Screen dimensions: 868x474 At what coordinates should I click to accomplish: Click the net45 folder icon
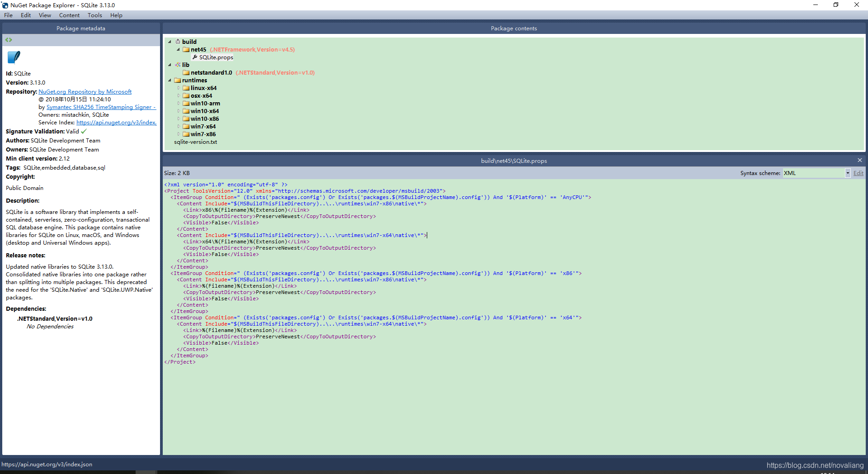(186, 49)
